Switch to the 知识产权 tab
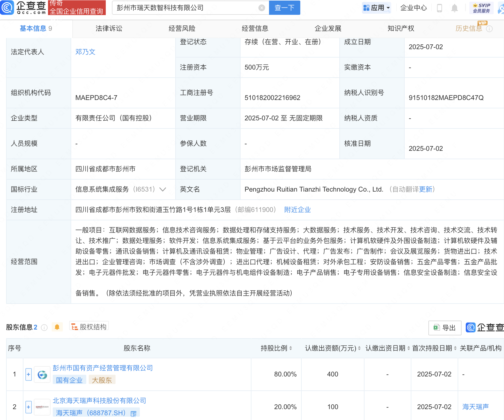504x420 pixels. [x=401, y=28]
